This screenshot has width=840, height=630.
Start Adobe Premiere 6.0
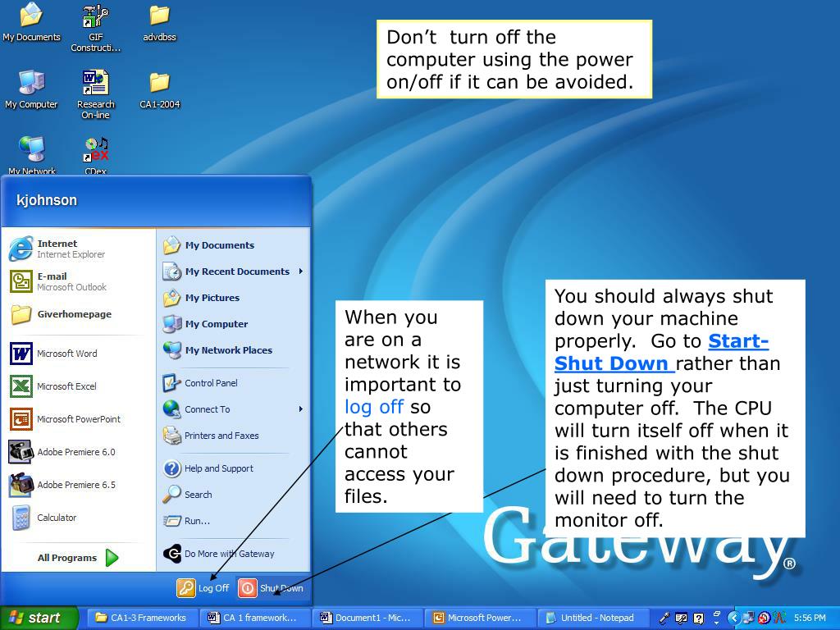point(62,452)
